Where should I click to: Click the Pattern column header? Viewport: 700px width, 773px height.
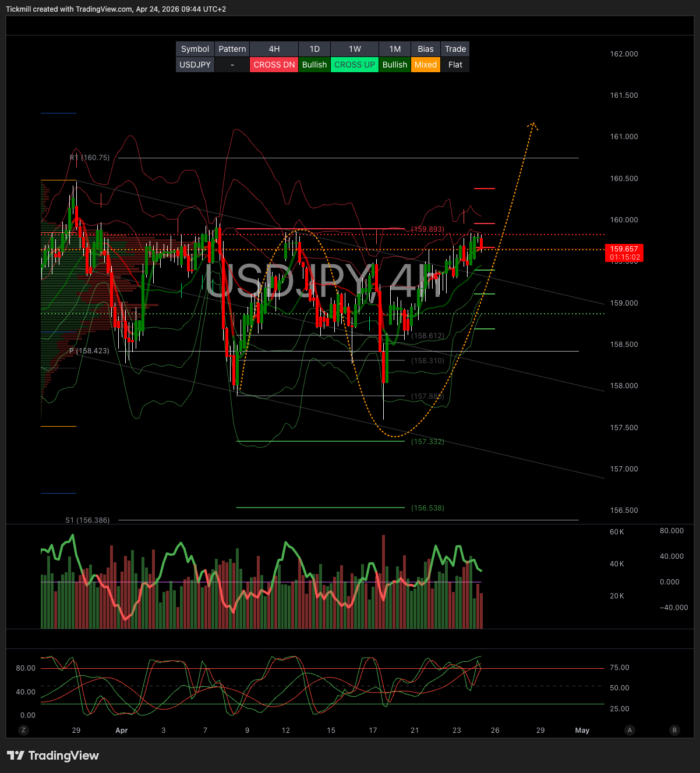232,49
